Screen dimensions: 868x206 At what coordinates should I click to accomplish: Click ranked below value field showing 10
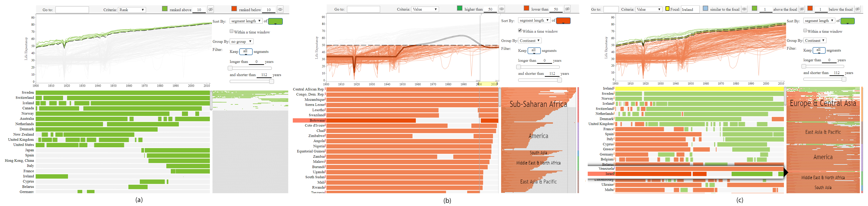click(269, 10)
